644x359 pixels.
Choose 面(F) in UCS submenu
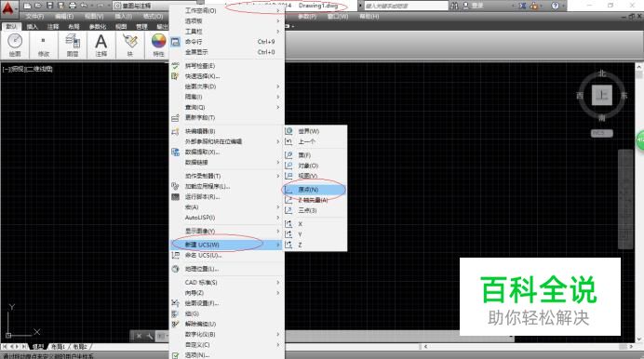(x=315, y=155)
